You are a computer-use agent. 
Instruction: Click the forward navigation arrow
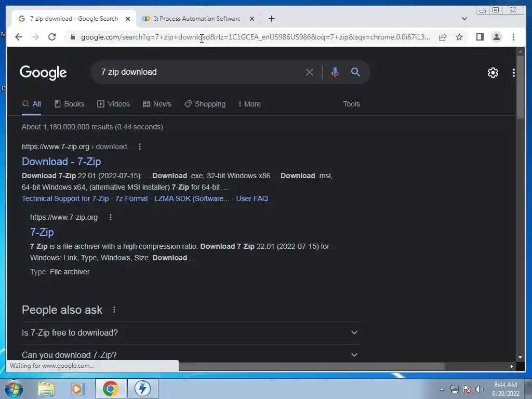35,37
